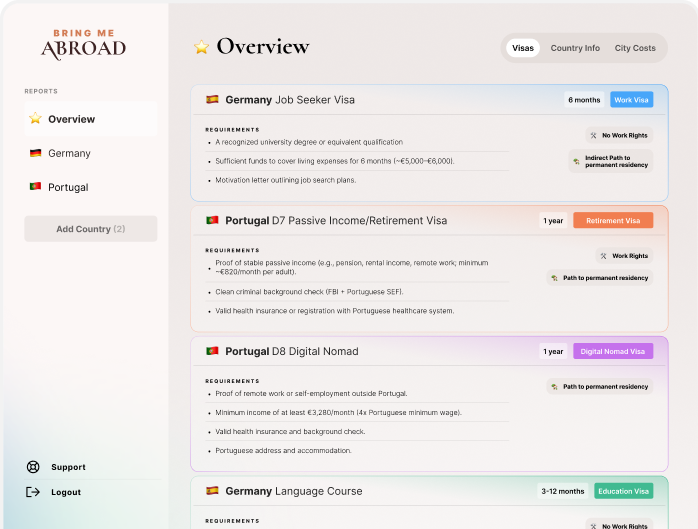Click the Logout arrow icon
This screenshot has width=698, height=529.
coord(33,492)
